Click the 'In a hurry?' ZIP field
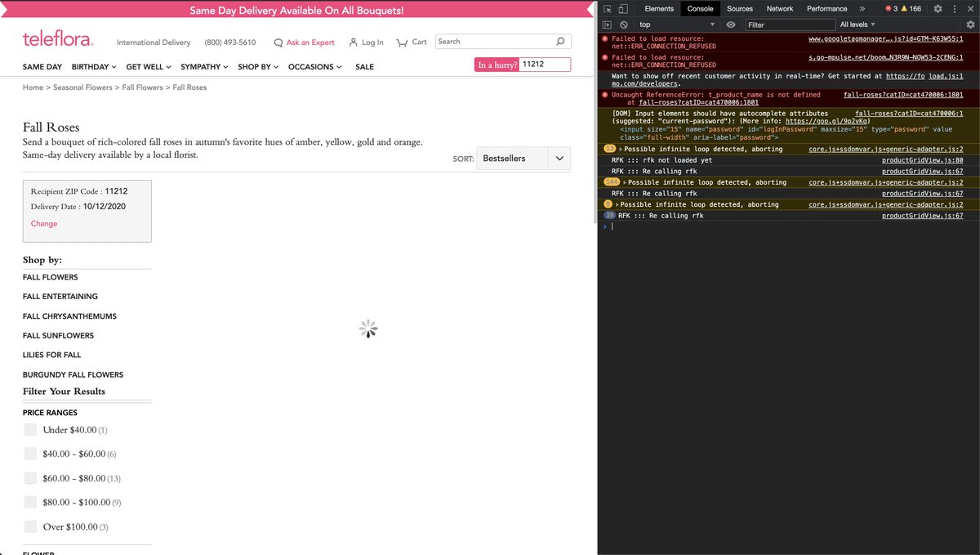Viewport: 980px width, 555px height. 545,64
